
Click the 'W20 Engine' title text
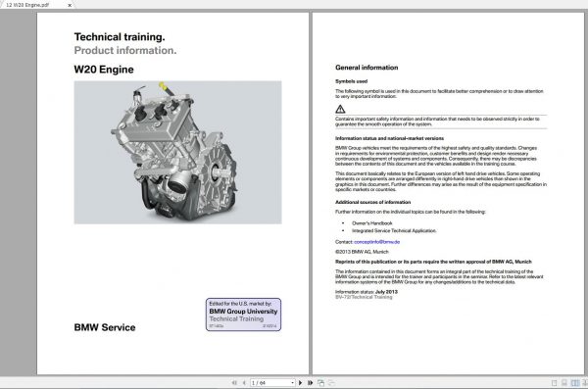[x=104, y=70]
